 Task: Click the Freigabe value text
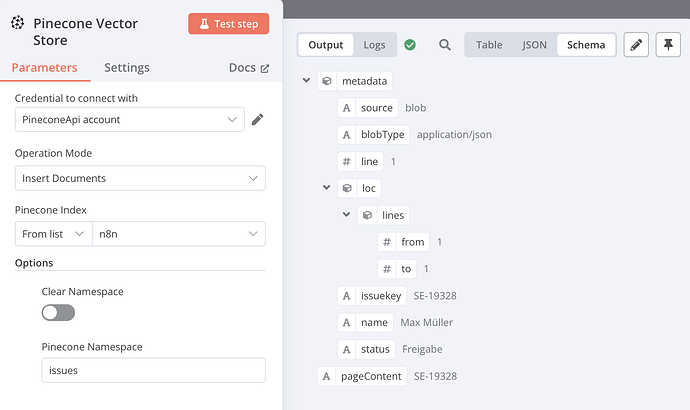pos(422,349)
